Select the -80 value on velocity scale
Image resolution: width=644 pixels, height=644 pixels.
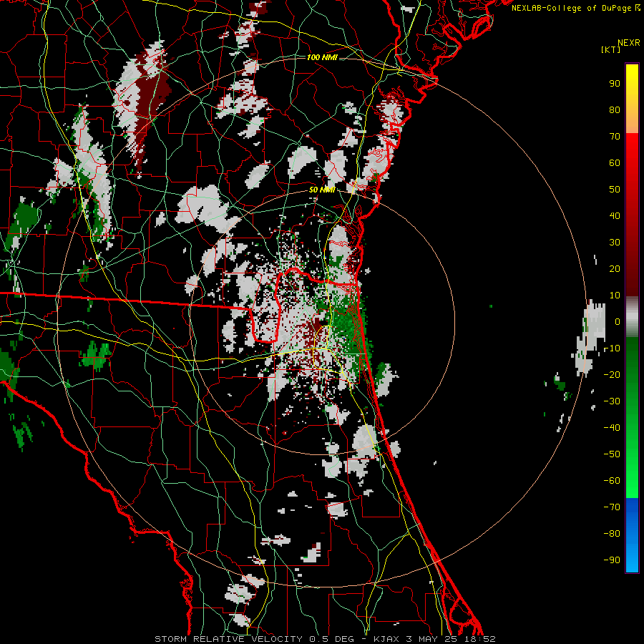(612, 534)
